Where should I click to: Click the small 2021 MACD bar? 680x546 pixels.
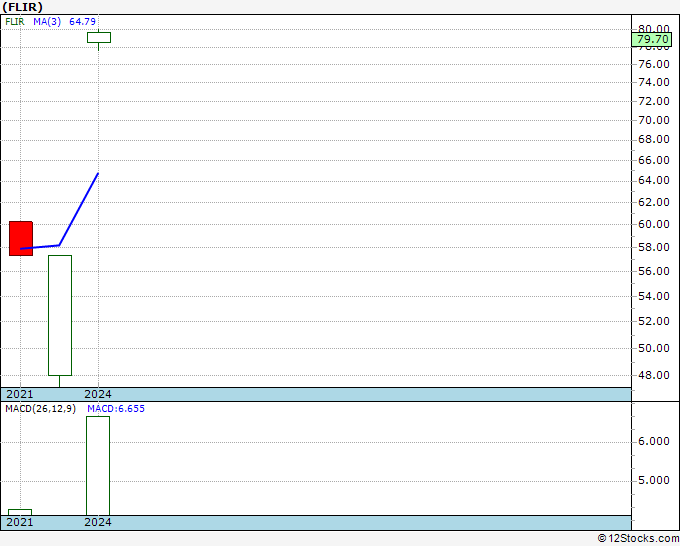point(20,512)
